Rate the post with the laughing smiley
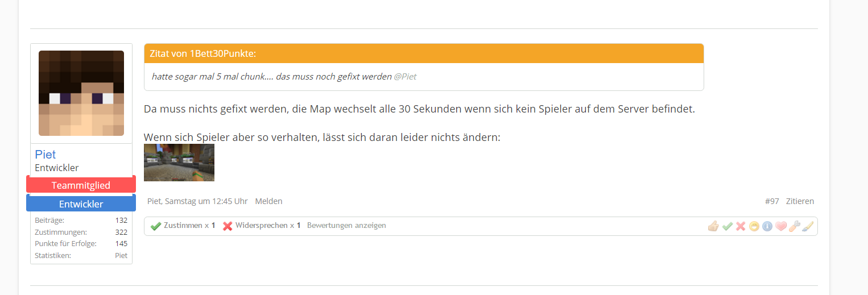 754,226
